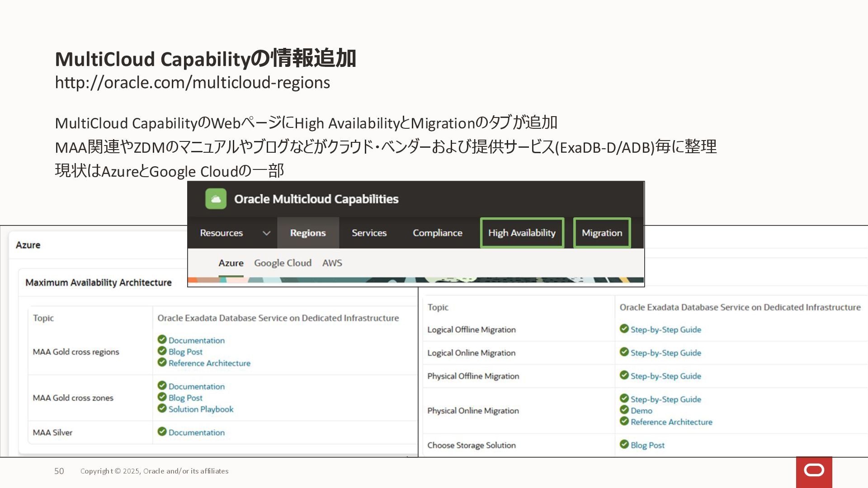Viewport: 868px width, 488px height.
Task: Click the green cloud Oracle Multicloud logo icon
Action: pos(216,199)
